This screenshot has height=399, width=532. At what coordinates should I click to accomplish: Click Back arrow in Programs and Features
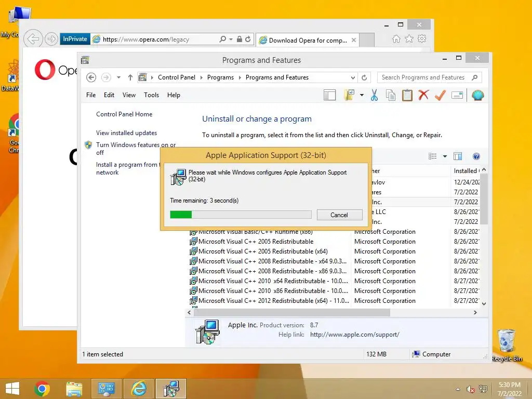pos(91,77)
